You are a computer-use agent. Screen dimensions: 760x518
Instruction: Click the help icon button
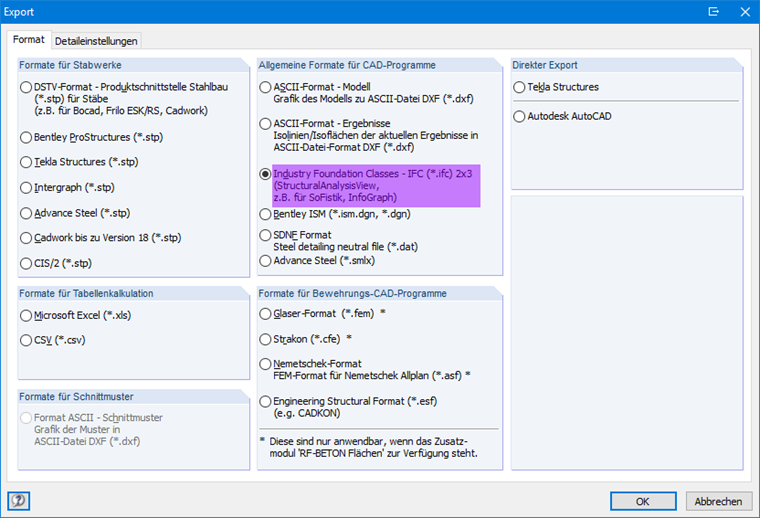coord(18,501)
